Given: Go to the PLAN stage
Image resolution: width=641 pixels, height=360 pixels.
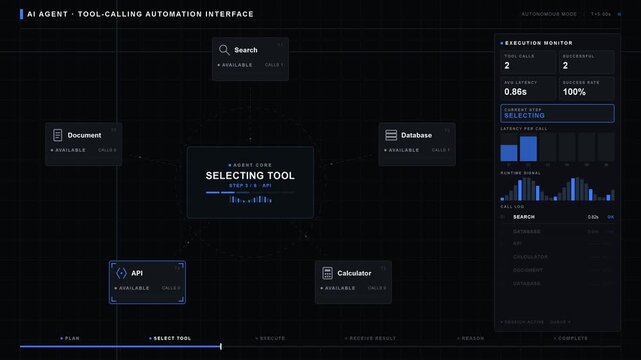Looking at the screenshot, I should (70, 338).
